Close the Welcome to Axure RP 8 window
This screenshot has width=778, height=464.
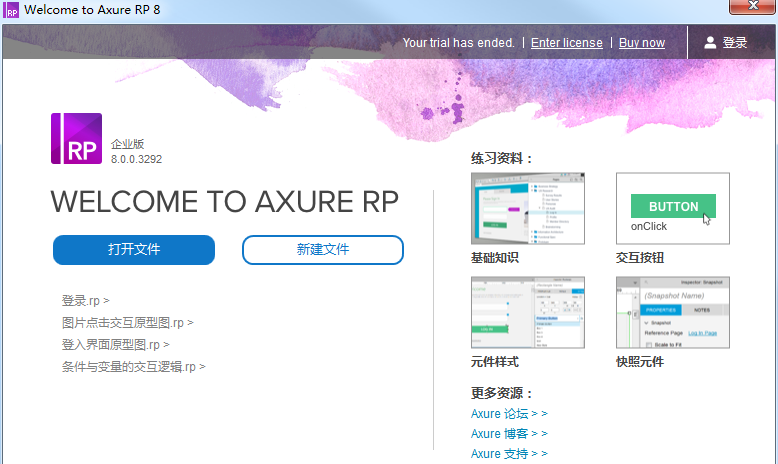(x=752, y=6)
